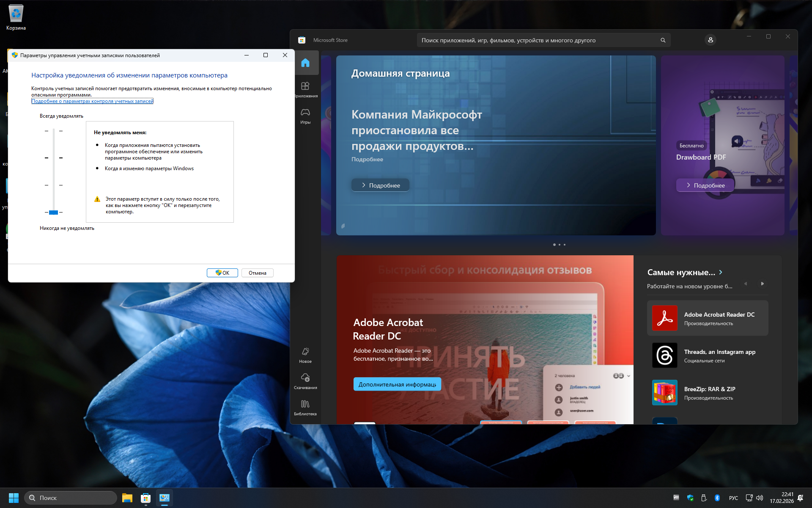Click the search magnifier icon in Store
Image resolution: width=812 pixels, height=508 pixels.
[x=663, y=40]
